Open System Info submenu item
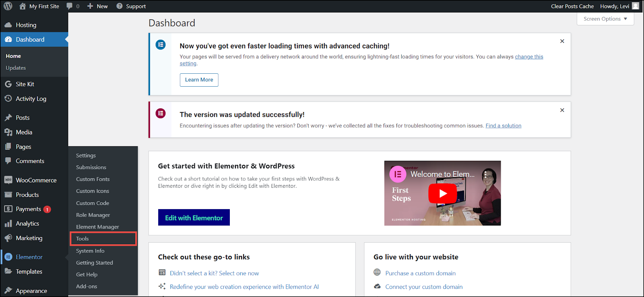This screenshot has width=644, height=297. (x=90, y=251)
